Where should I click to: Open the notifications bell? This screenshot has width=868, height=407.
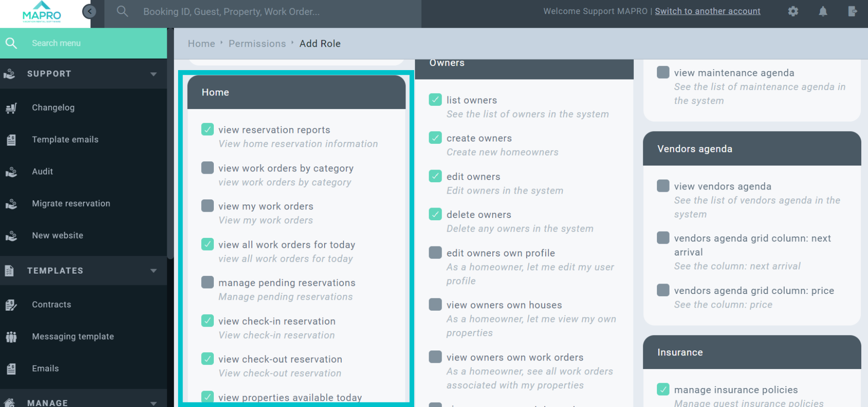tap(823, 11)
